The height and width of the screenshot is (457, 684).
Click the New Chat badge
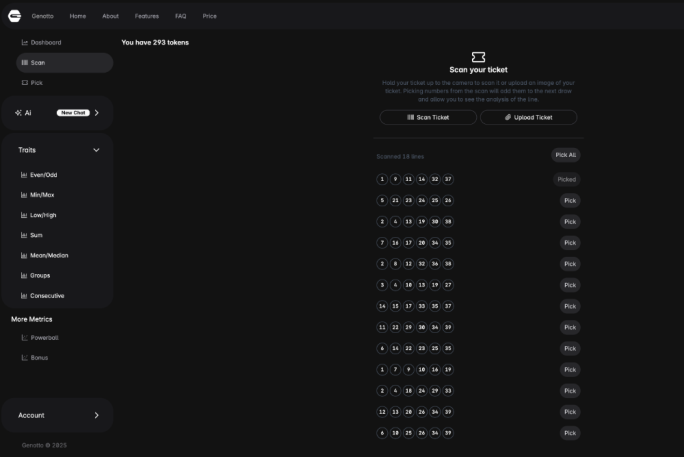coord(73,113)
